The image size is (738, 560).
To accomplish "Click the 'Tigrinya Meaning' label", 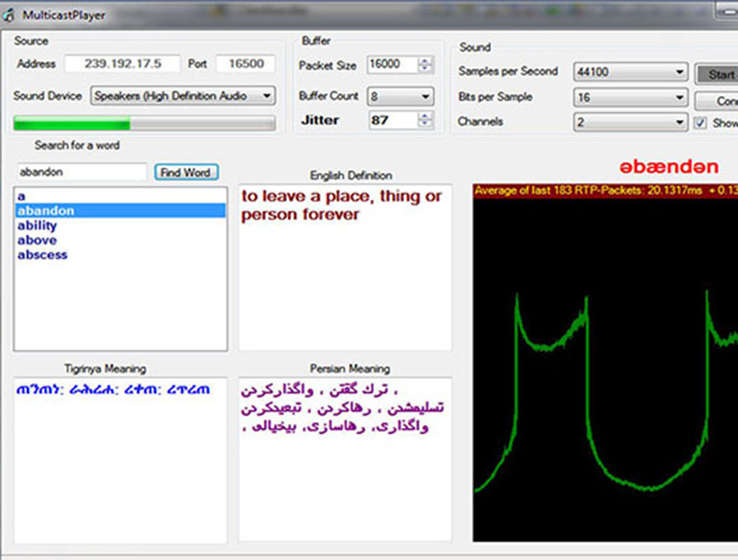I will (x=105, y=368).
